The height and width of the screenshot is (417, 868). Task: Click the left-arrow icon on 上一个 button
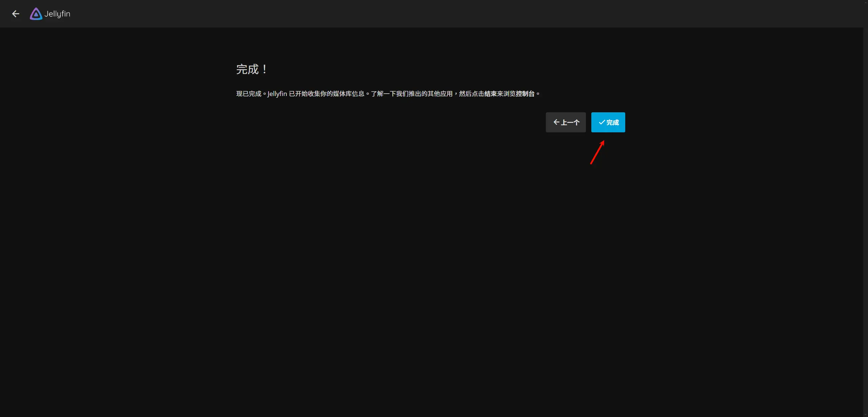pyautogui.click(x=556, y=122)
